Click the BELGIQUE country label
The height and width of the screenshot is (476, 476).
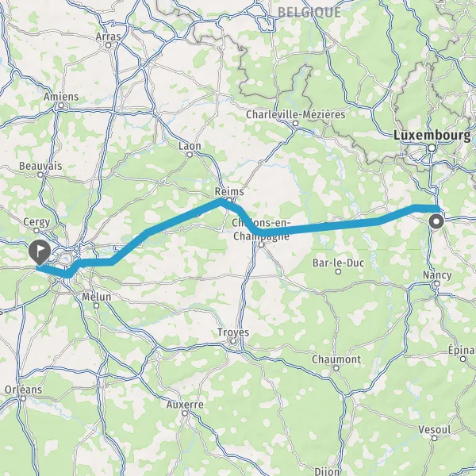pyautogui.click(x=309, y=12)
